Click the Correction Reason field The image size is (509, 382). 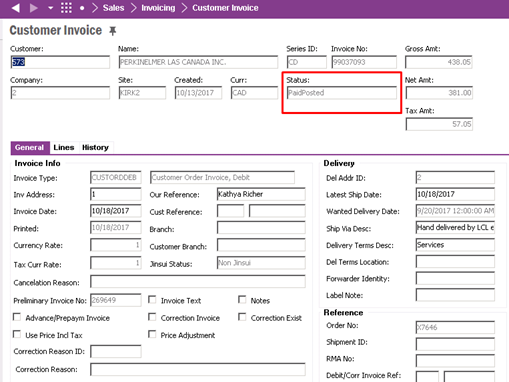pos(198,369)
